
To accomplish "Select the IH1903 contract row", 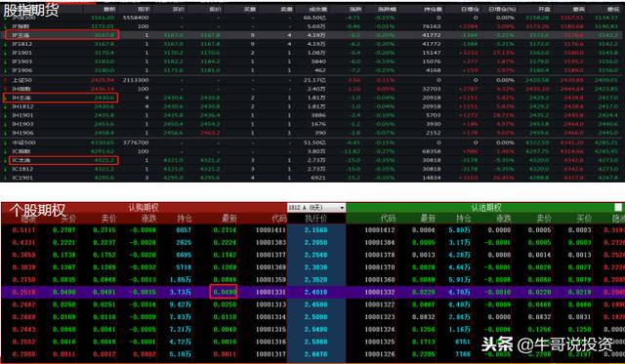I will [312, 124].
